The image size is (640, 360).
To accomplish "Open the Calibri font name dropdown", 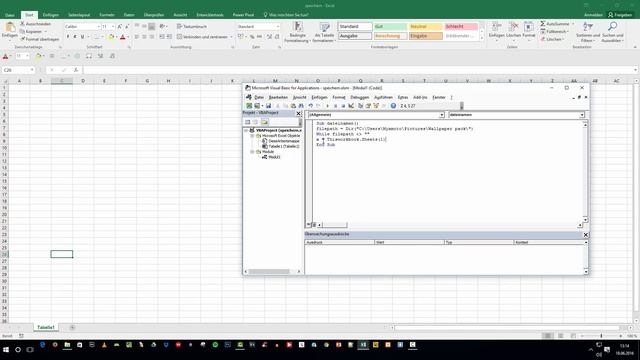I will click(x=98, y=27).
